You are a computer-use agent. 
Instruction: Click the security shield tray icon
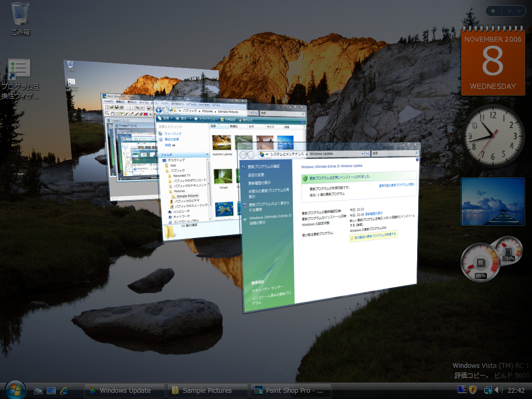tap(473, 390)
